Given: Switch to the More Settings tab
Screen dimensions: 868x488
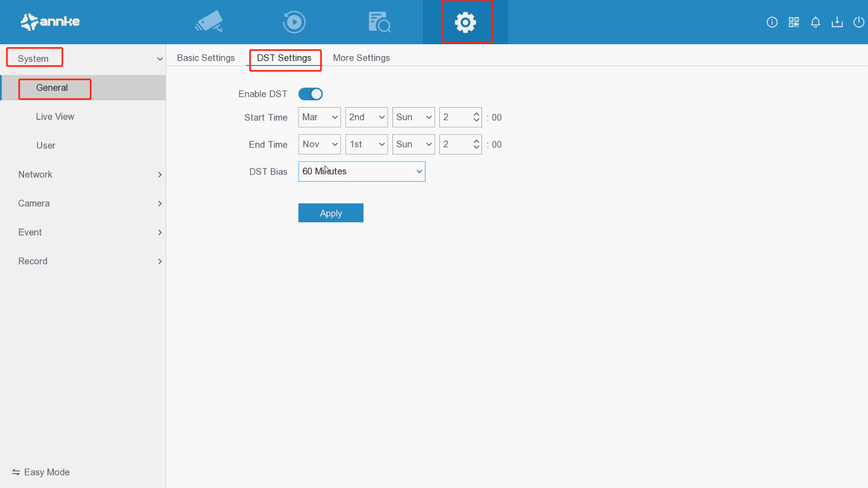Looking at the screenshot, I should pos(361,58).
